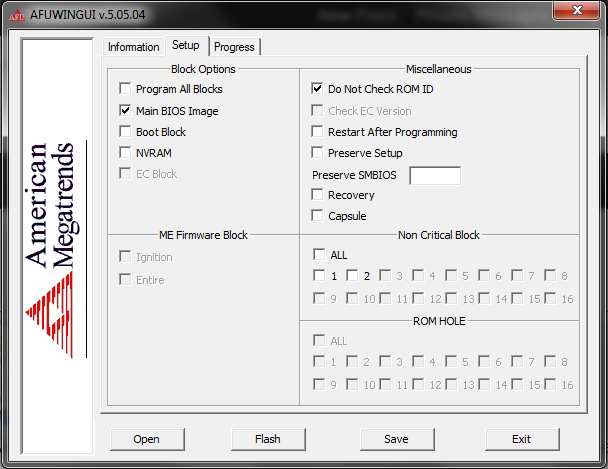
Task: Enable the NVRAM checkbox
Action: point(125,152)
